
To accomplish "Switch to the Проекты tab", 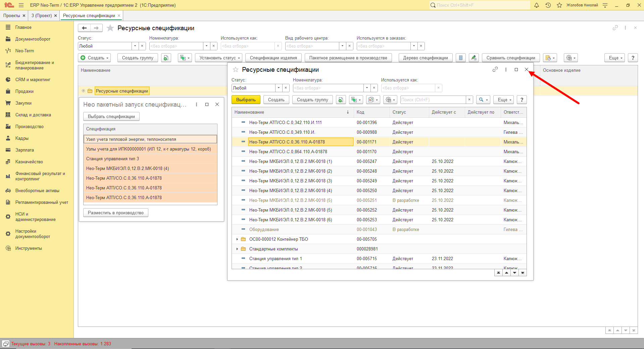I will click(12, 16).
